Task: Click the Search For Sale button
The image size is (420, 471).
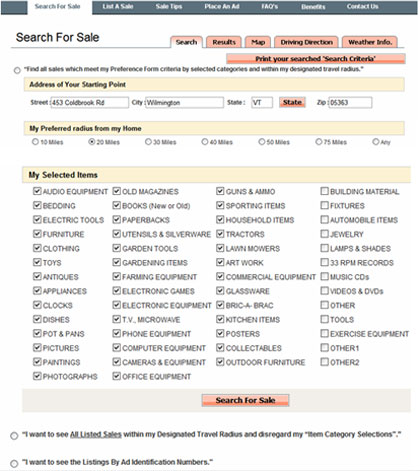Action: click(245, 400)
